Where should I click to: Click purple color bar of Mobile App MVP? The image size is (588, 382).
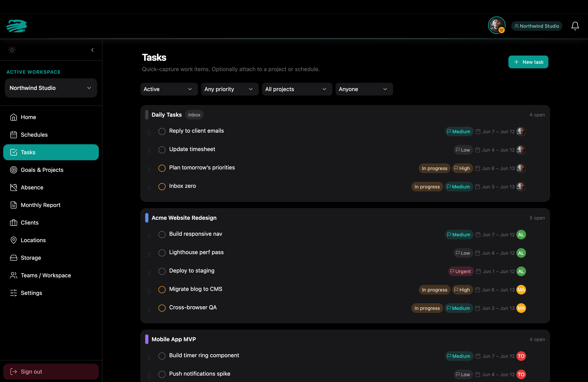pos(147,339)
